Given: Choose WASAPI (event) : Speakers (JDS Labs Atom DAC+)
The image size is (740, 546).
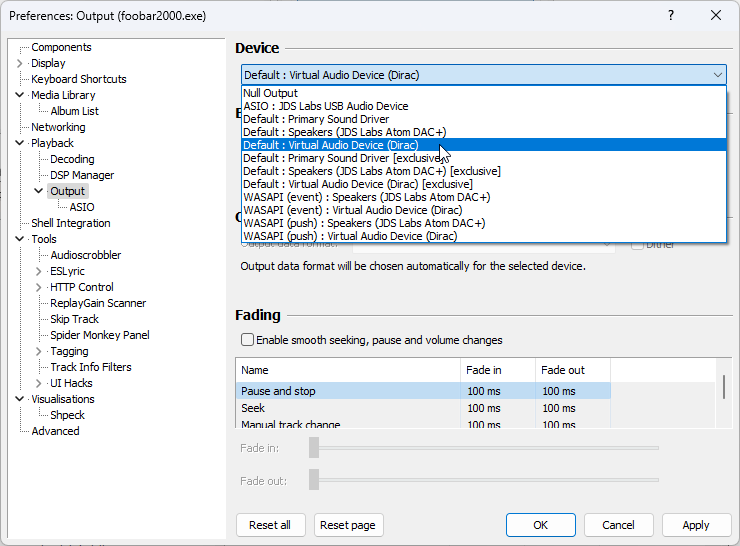Looking at the screenshot, I should coord(484,197).
